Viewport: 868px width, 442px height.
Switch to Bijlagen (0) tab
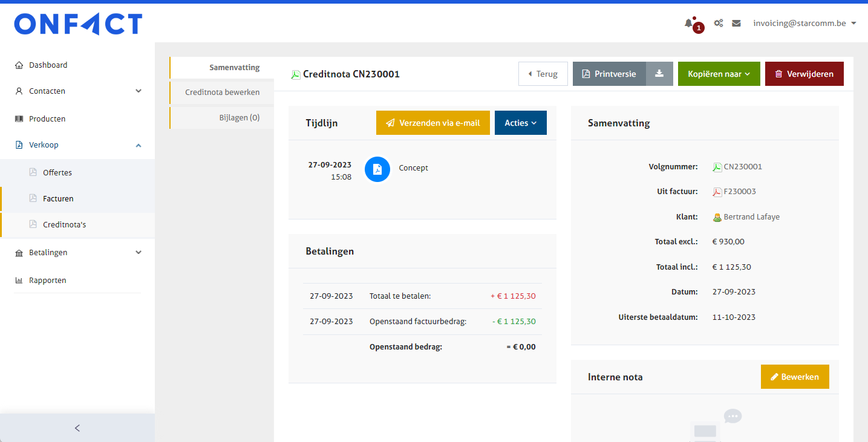click(x=239, y=118)
